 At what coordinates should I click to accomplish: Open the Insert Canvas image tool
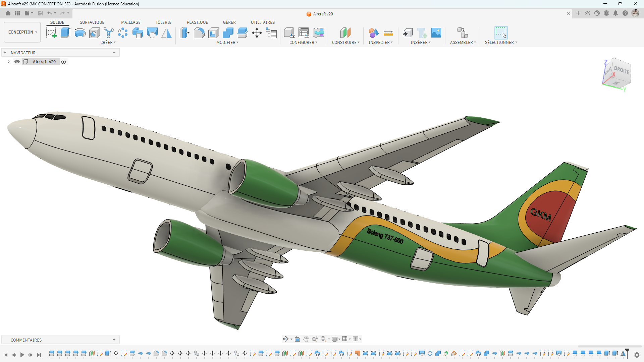(x=436, y=33)
